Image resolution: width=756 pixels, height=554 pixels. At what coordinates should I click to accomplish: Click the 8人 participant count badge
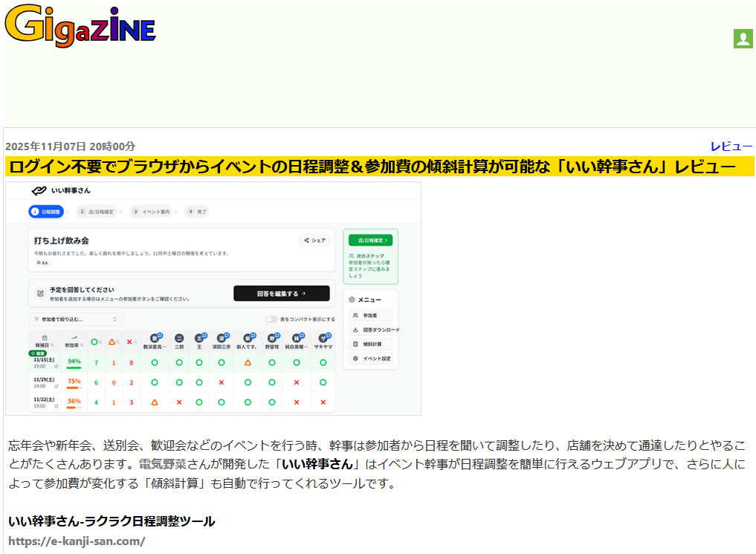(x=42, y=262)
